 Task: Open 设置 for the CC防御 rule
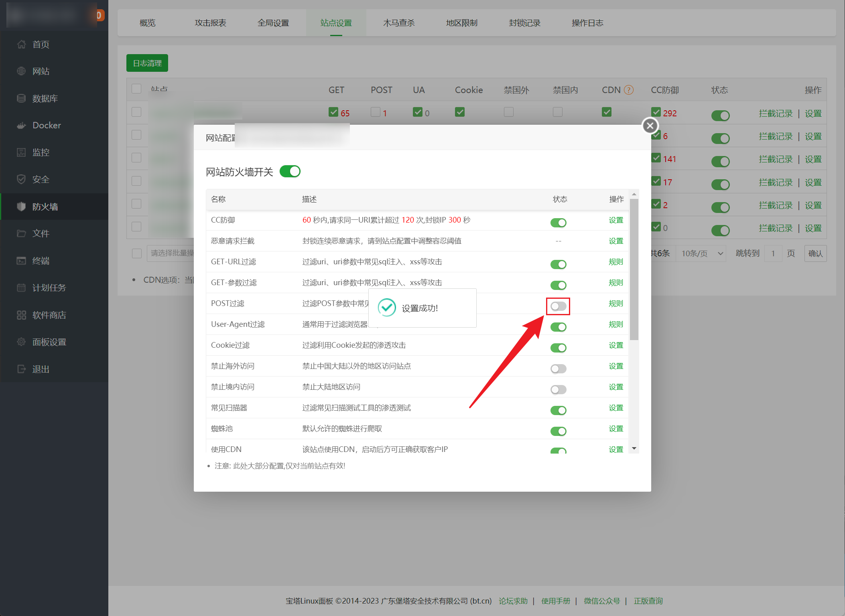point(616,220)
